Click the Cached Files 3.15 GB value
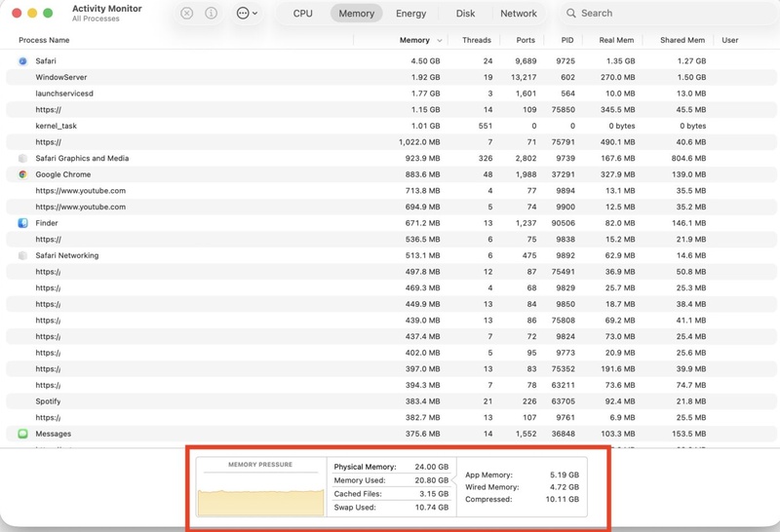Screen dimensions: 780x532 [x=434, y=494]
